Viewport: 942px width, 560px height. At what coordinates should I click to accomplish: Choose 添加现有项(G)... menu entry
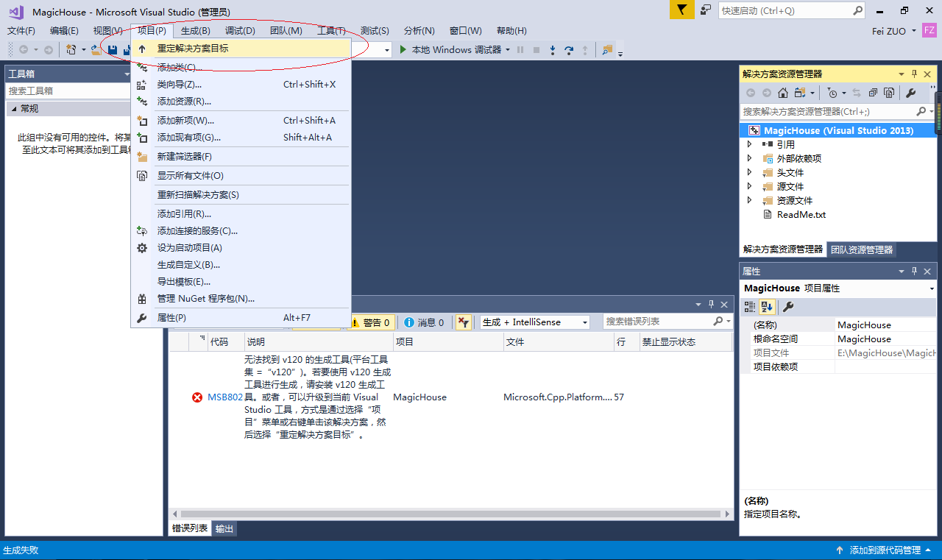point(241,138)
